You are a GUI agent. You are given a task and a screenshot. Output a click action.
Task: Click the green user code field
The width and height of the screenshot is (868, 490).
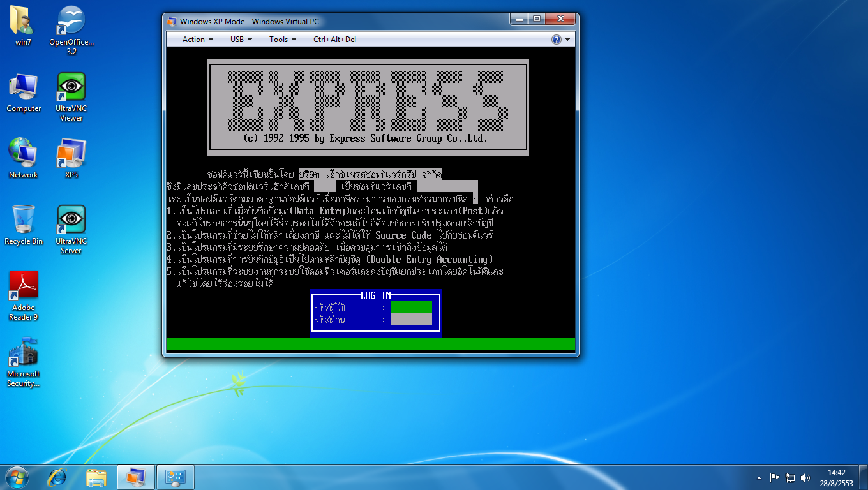(411, 308)
